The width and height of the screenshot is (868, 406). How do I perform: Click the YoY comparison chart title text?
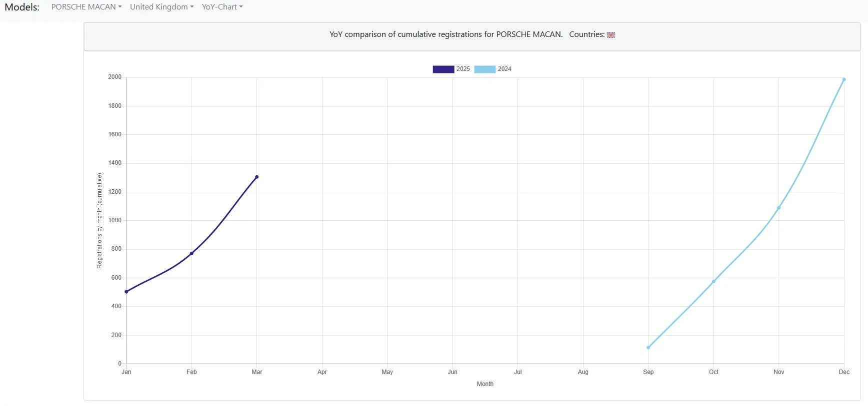tap(445, 34)
